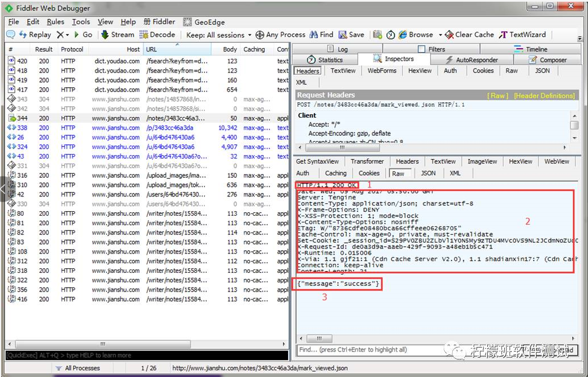Select the WebView response tab
The width and height of the screenshot is (588, 377).
556,161
